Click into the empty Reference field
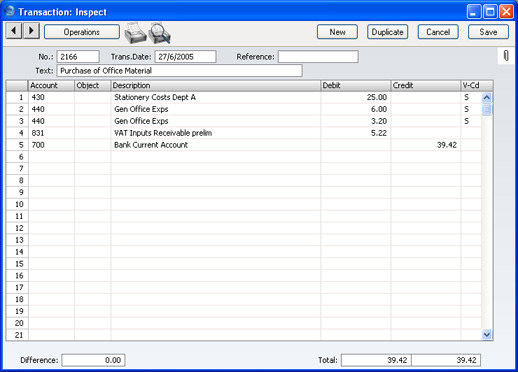Screen dimensions: 518x372 (318, 57)
